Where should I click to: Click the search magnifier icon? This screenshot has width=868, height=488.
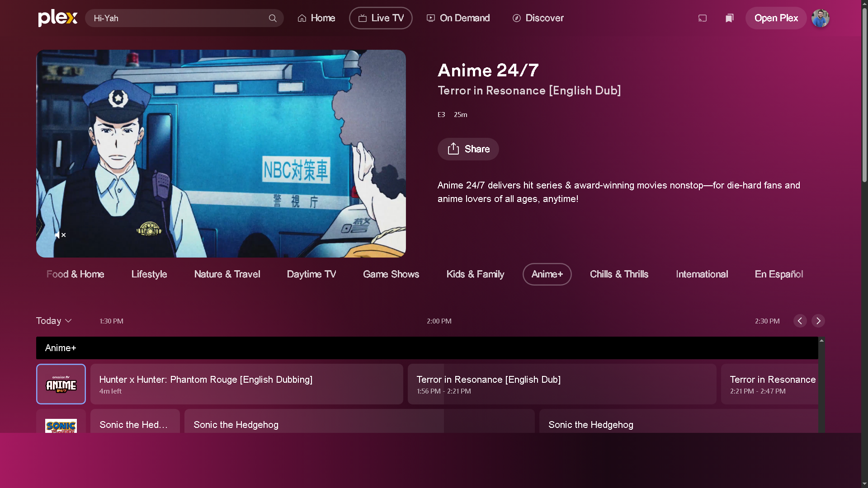273,18
